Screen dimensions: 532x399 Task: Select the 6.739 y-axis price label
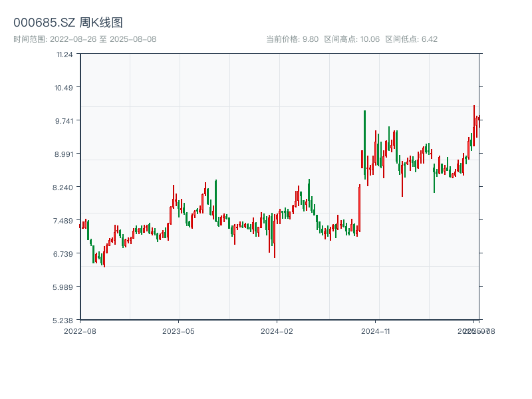coord(65,254)
